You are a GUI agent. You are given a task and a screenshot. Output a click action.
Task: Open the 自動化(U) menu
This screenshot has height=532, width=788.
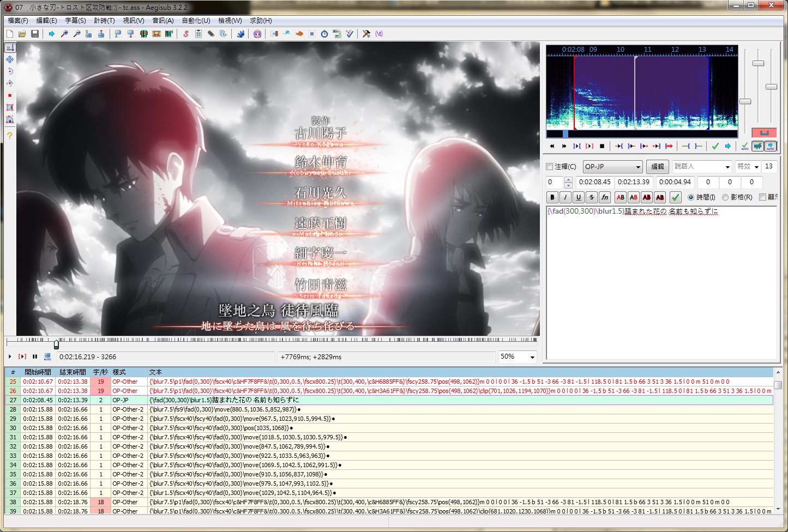pyautogui.click(x=196, y=21)
